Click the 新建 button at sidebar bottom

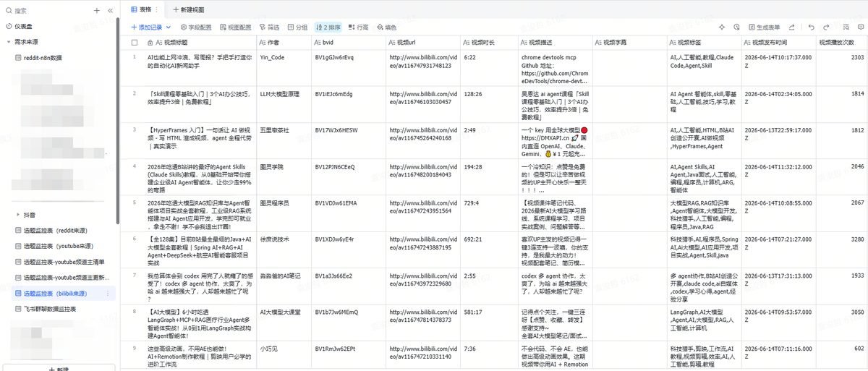pyautogui.click(x=58, y=367)
